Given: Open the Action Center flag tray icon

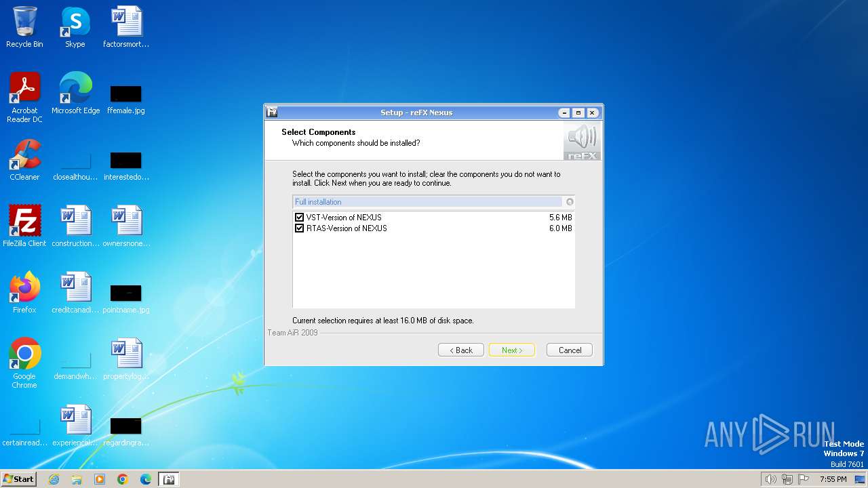Looking at the screenshot, I should [x=804, y=479].
